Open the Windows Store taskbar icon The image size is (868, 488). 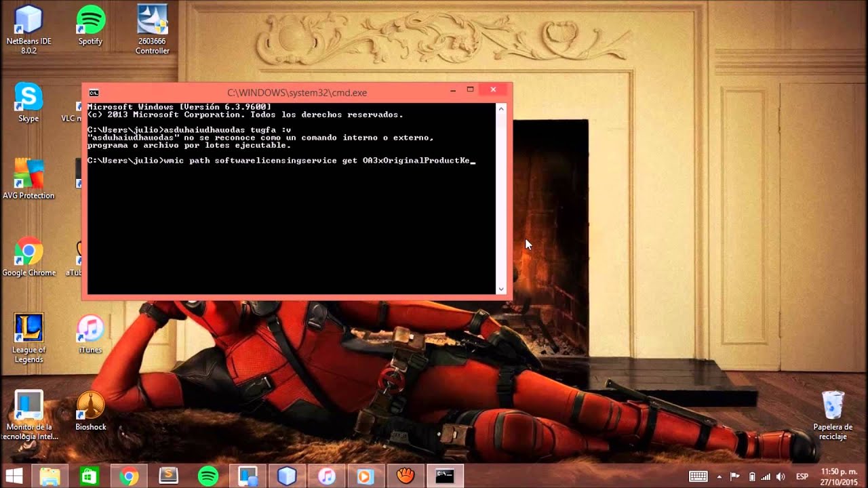coord(89,476)
